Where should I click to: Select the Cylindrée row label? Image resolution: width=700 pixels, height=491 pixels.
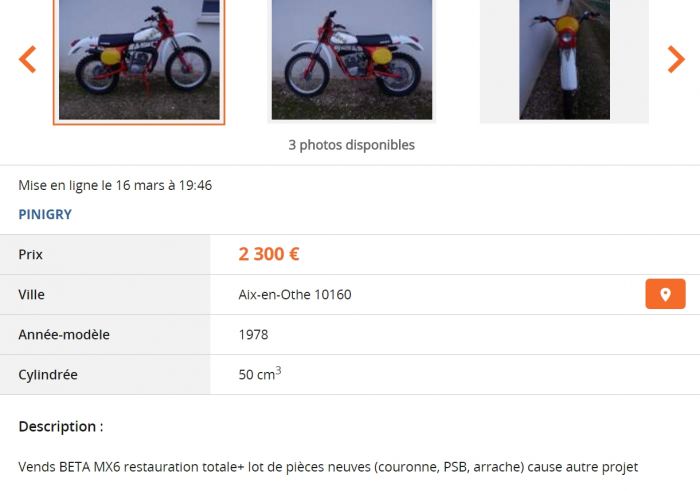tap(48, 374)
